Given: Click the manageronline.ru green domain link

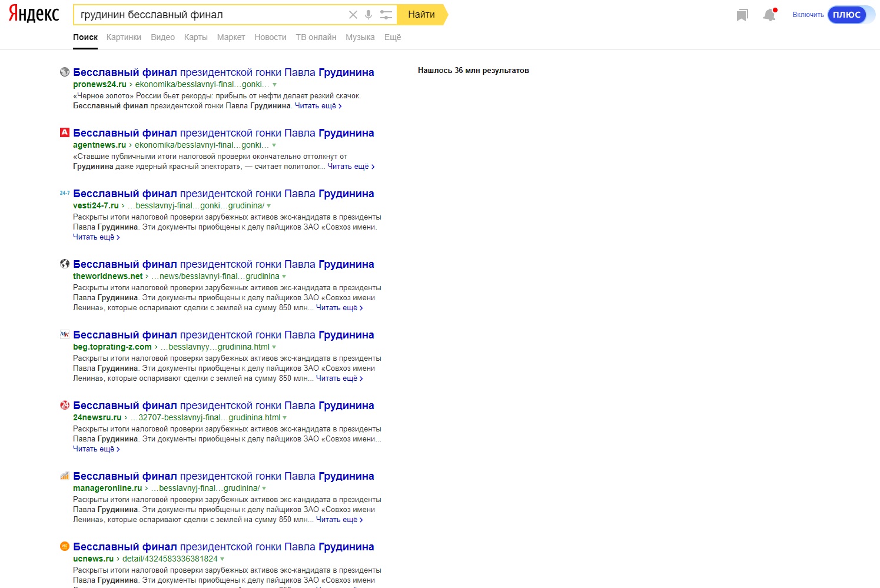Looking at the screenshot, I should pyautogui.click(x=107, y=488).
